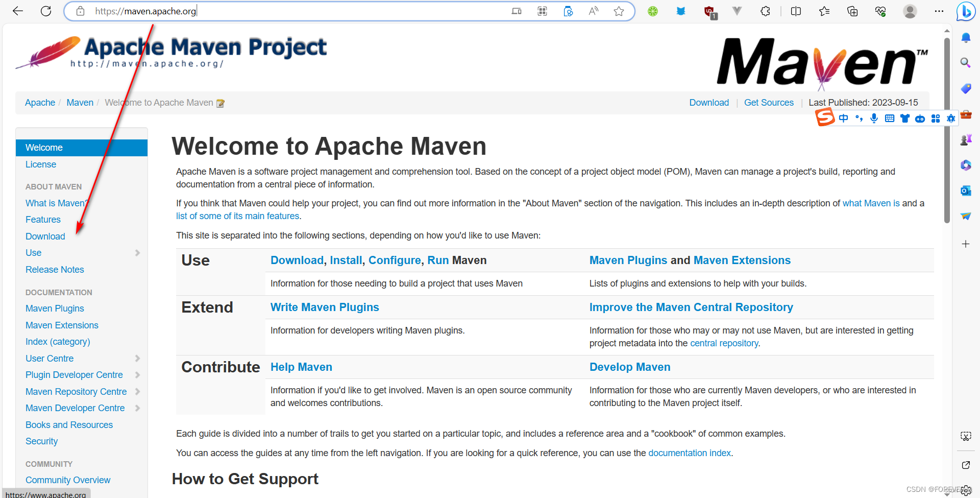Open Outlook from the Edge sidebar
Image resolution: width=980 pixels, height=498 pixels.
coord(966,191)
